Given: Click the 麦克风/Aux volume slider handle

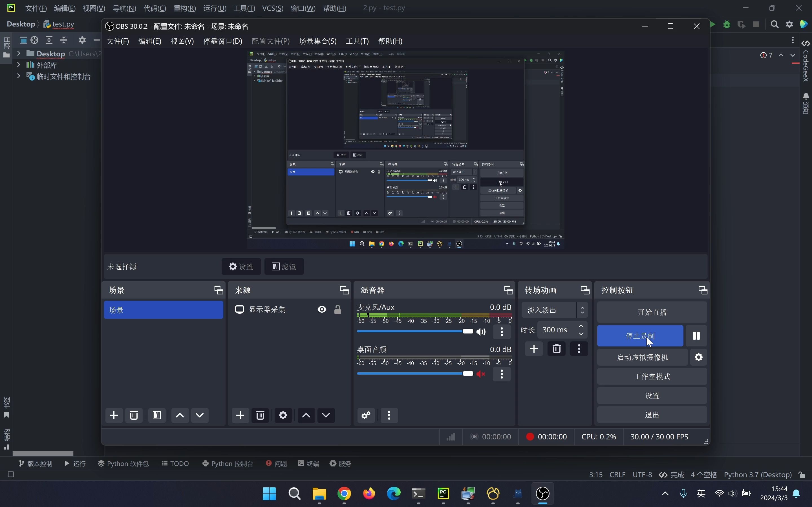Looking at the screenshot, I should click(x=467, y=331).
